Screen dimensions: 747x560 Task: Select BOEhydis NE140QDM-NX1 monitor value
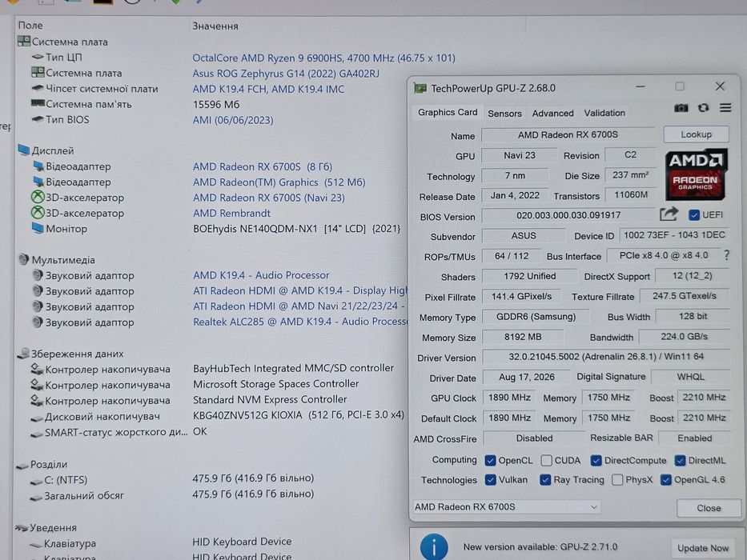click(x=297, y=229)
